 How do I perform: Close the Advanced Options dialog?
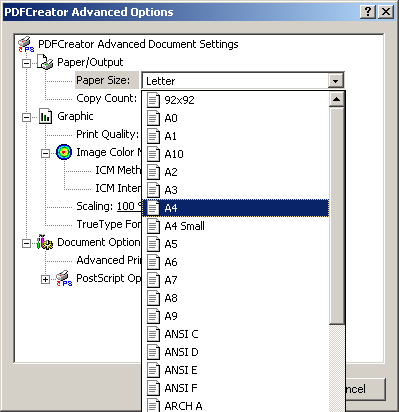[x=386, y=12]
